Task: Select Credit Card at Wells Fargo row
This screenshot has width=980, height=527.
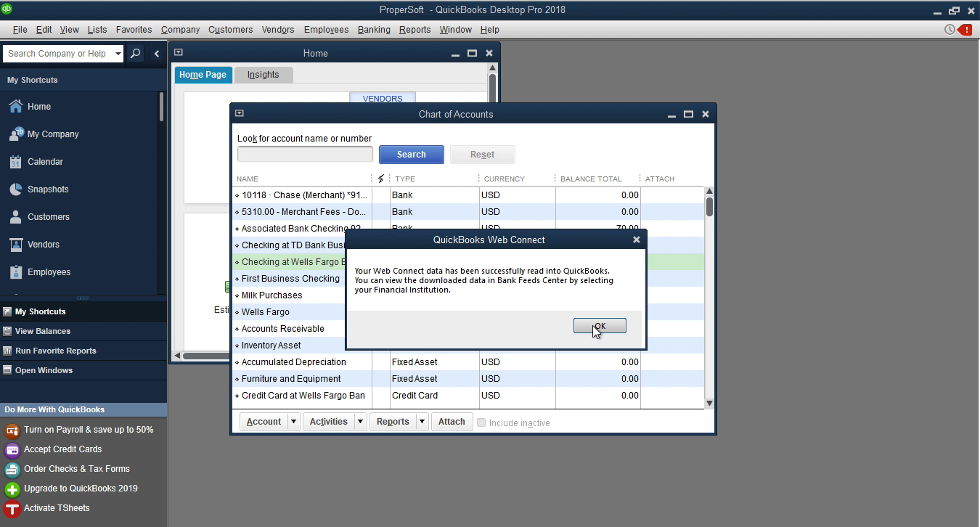Action: 468,396
